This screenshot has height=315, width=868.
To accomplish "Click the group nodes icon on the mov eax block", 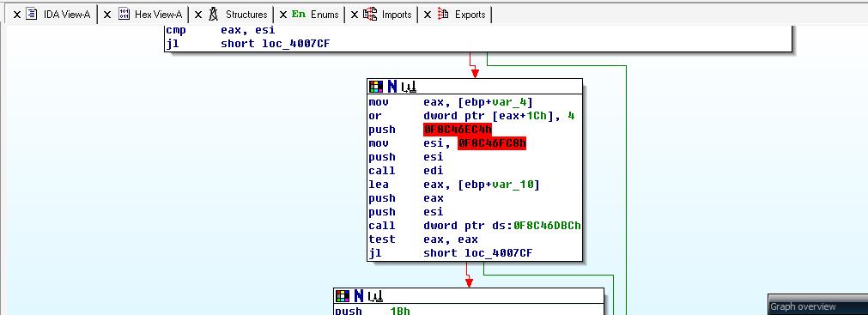I will click(x=409, y=87).
